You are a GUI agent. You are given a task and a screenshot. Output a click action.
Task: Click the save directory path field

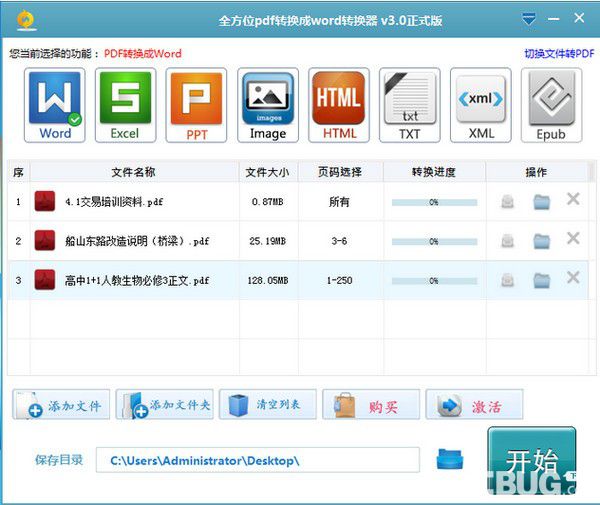[x=258, y=460]
